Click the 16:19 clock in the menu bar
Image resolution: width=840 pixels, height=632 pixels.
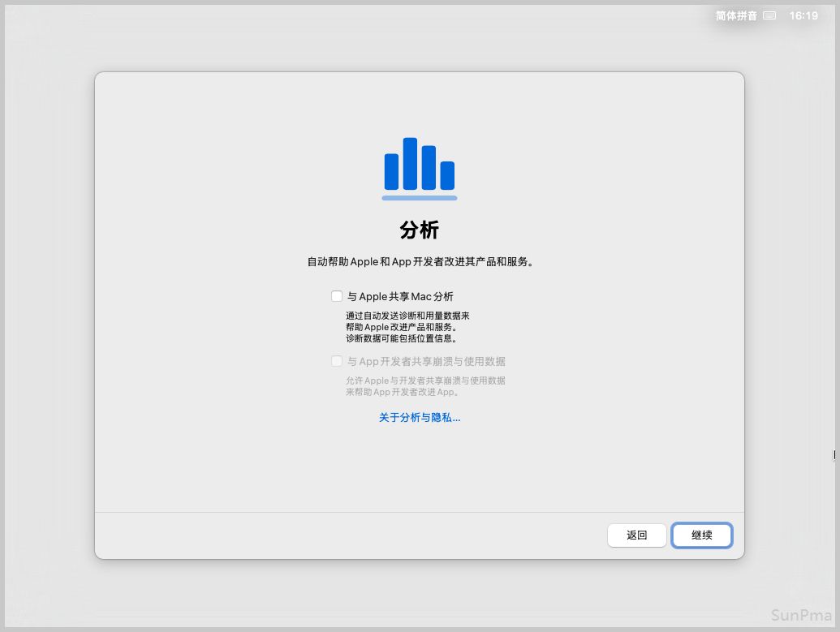pos(803,15)
